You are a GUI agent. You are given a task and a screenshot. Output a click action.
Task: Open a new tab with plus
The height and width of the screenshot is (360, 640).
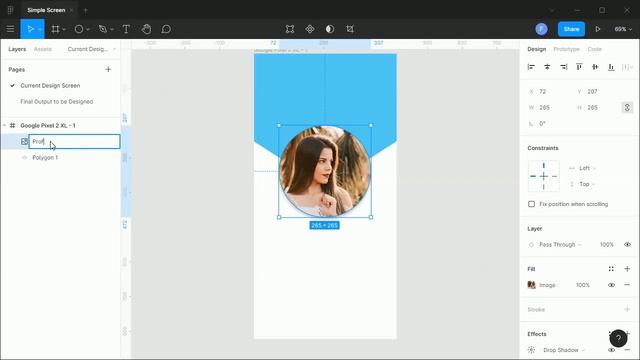tap(85, 10)
